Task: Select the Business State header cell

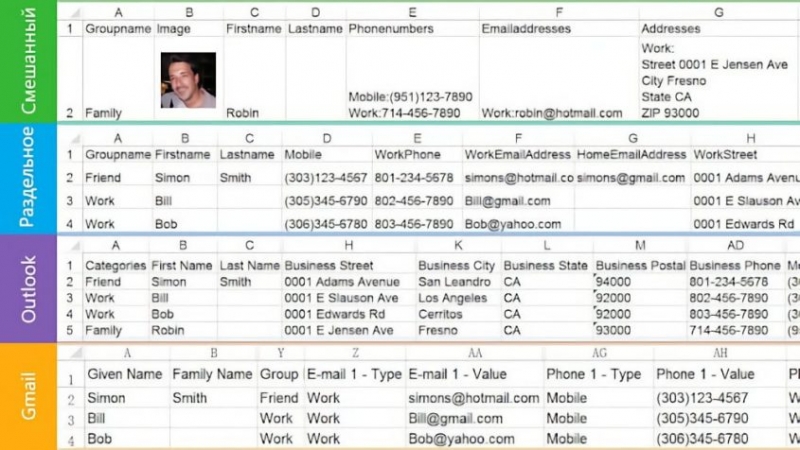Action: 547,265
